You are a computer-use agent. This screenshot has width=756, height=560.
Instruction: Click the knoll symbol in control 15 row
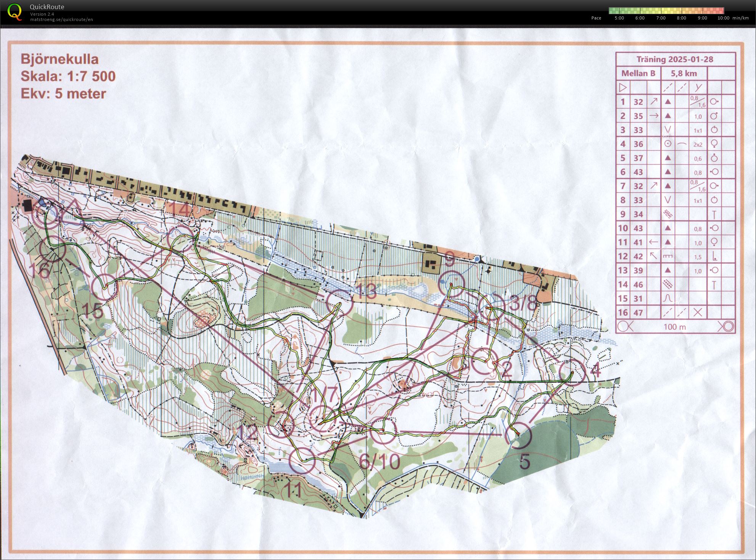[668, 298]
